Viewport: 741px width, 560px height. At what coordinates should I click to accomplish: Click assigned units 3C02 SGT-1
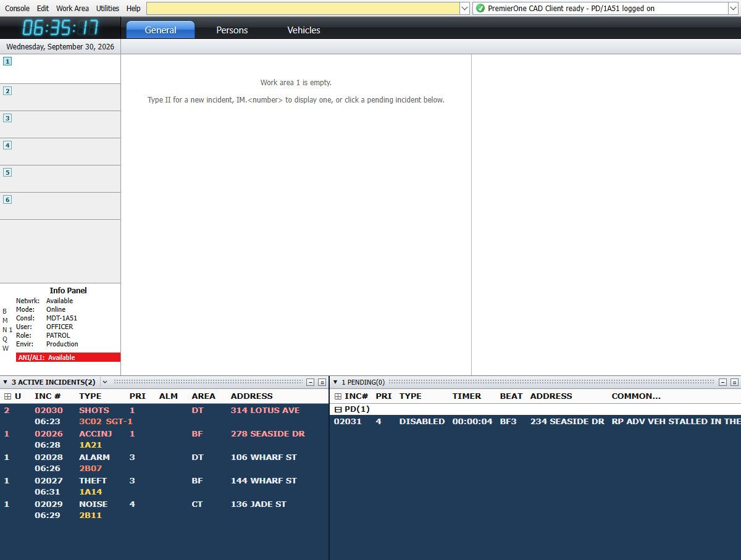point(106,421)
